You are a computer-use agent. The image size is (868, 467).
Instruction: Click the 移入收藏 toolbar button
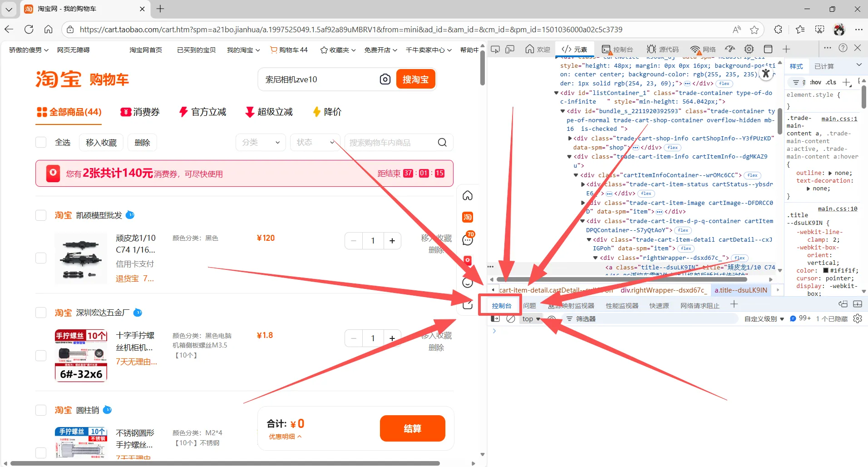coord(101,143)
